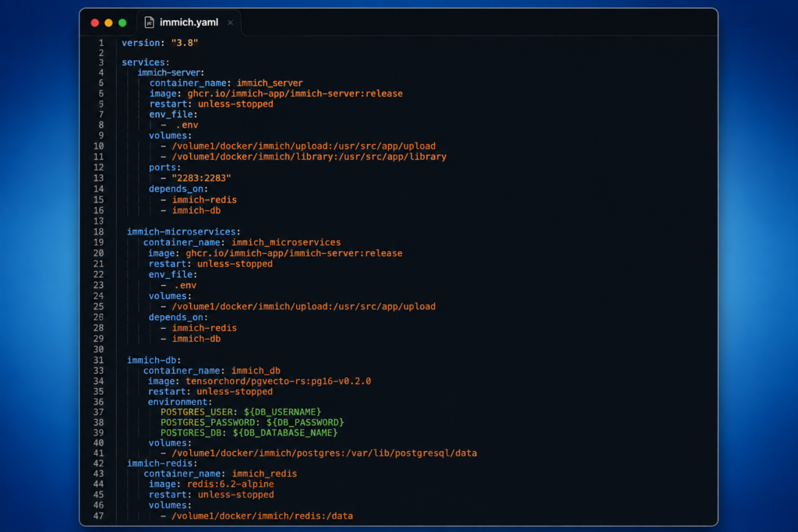Select the immich.yaml editor tab
The height and width of the screenshot is (532, 798).
coord(189,23)
